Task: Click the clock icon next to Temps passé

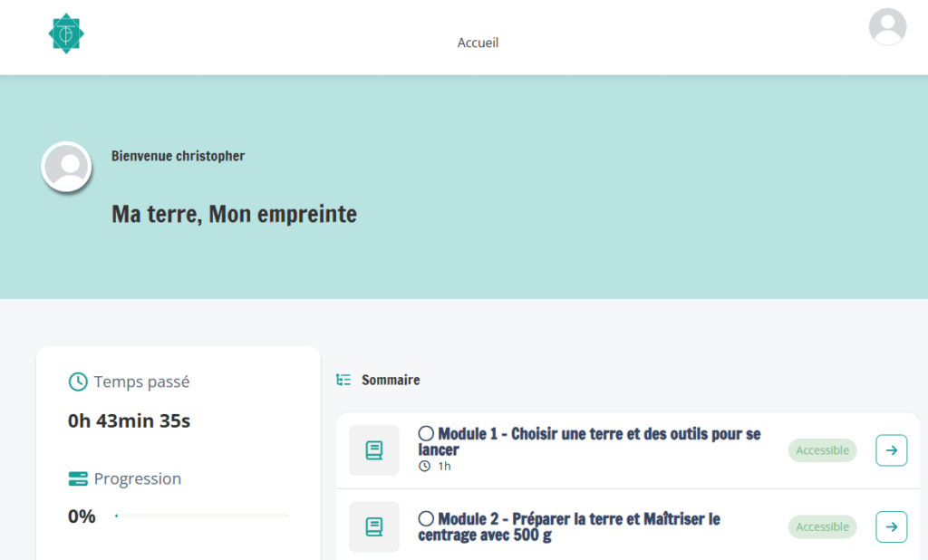Action: pos(78,381)
